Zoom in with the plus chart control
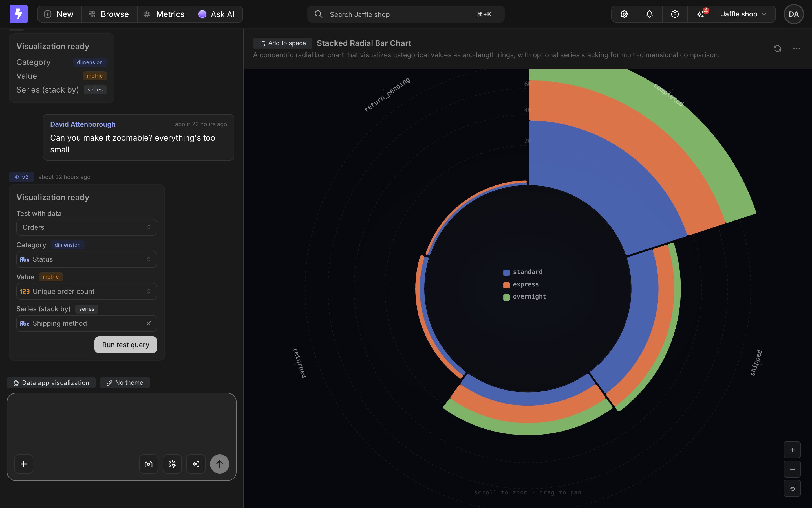812x508 pixels. pos(792,450)
